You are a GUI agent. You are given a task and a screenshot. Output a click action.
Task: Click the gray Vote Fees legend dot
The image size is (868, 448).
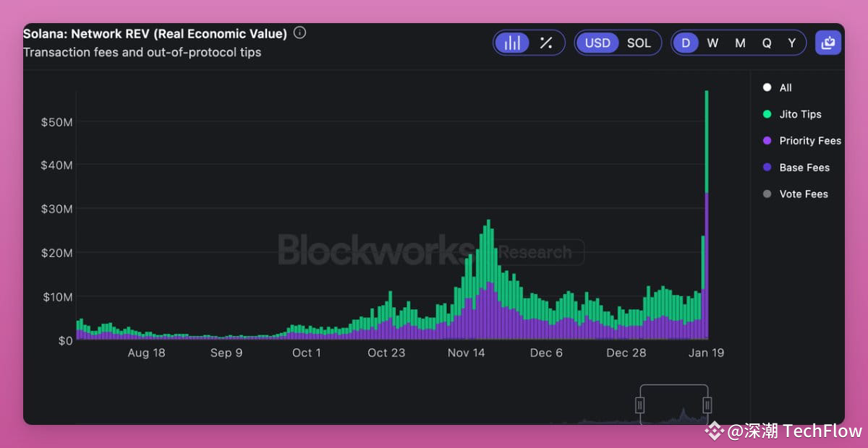click(767, 194)
